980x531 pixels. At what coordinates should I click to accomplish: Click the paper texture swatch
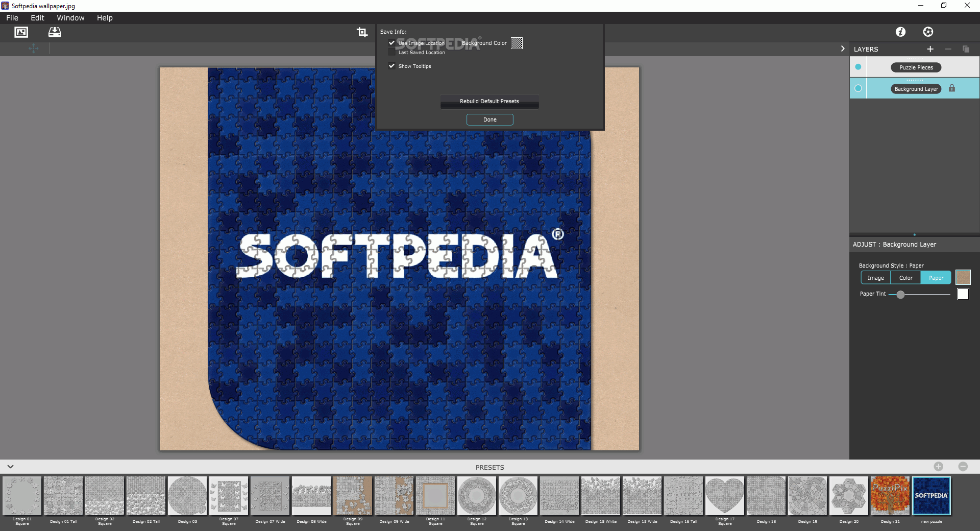coord(963,277)
